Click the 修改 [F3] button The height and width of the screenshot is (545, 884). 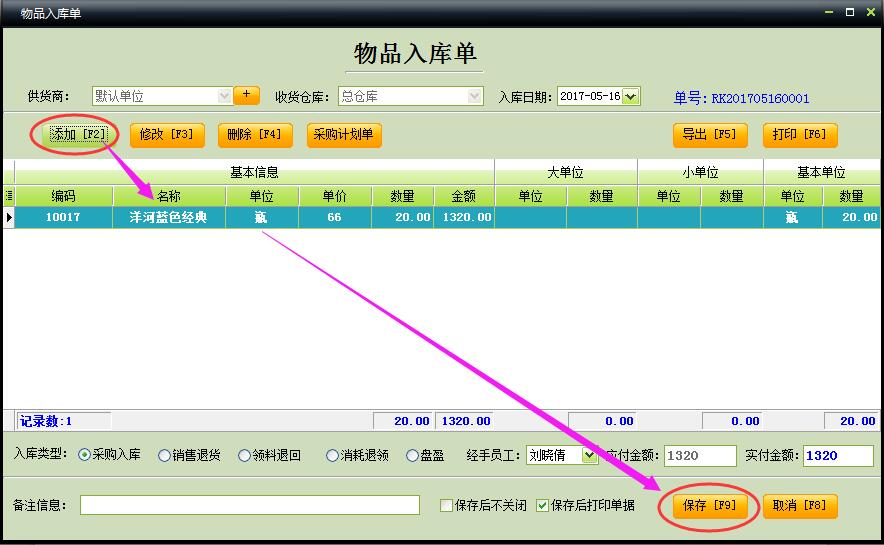167,135
